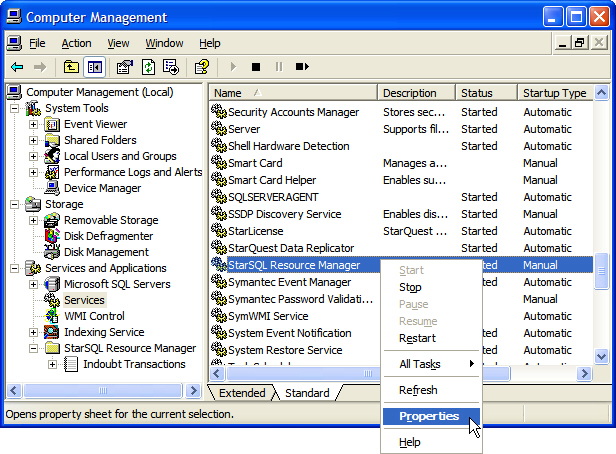
Task: Open the All Tasks submenu
Action: click(x=431, y=364)
